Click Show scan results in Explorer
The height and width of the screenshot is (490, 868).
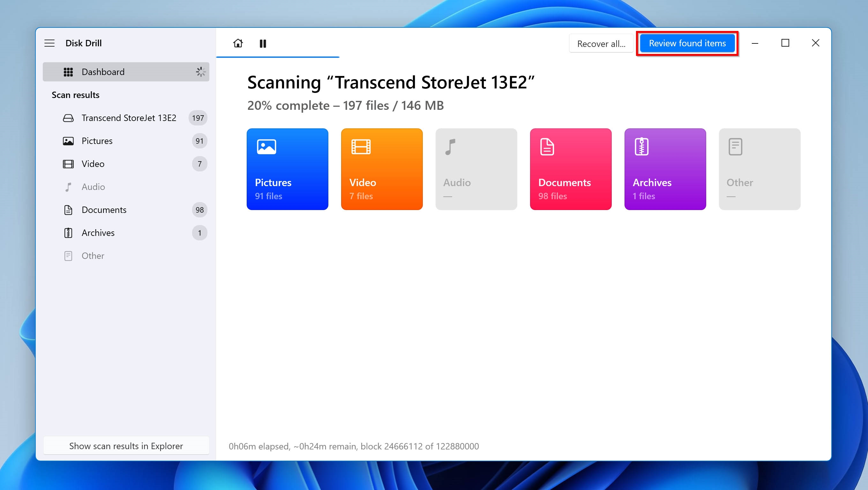click(126, 446)
